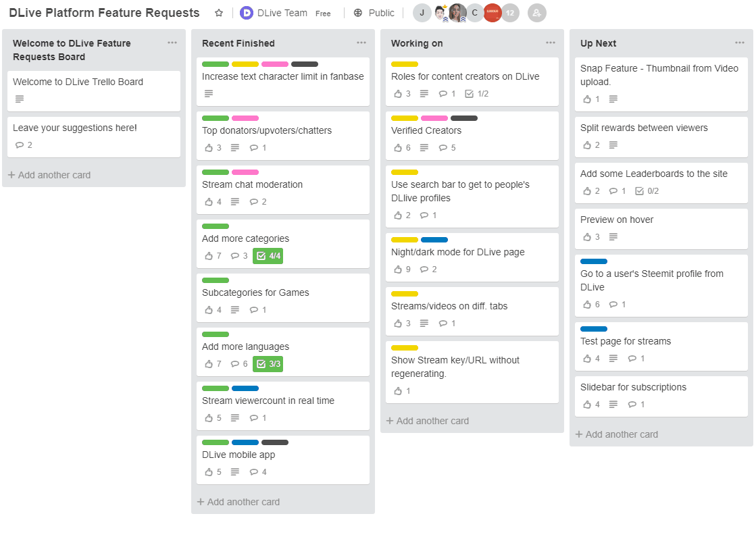Click description icon on Snap Feature card
756x539 pixels.
point(613,99)
